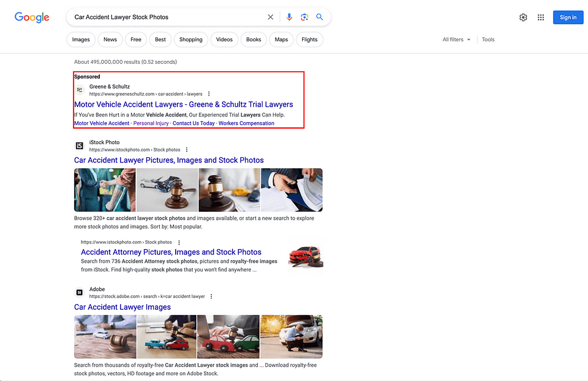Open Google Lens image search icon
Image resolution: width=588 pixels, height=381 pixels.
pos(304,17)
